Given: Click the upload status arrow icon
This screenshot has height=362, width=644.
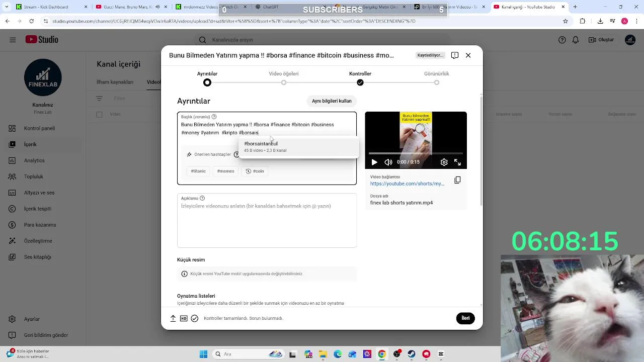Looking at the screenshot, I should [173, 318].
